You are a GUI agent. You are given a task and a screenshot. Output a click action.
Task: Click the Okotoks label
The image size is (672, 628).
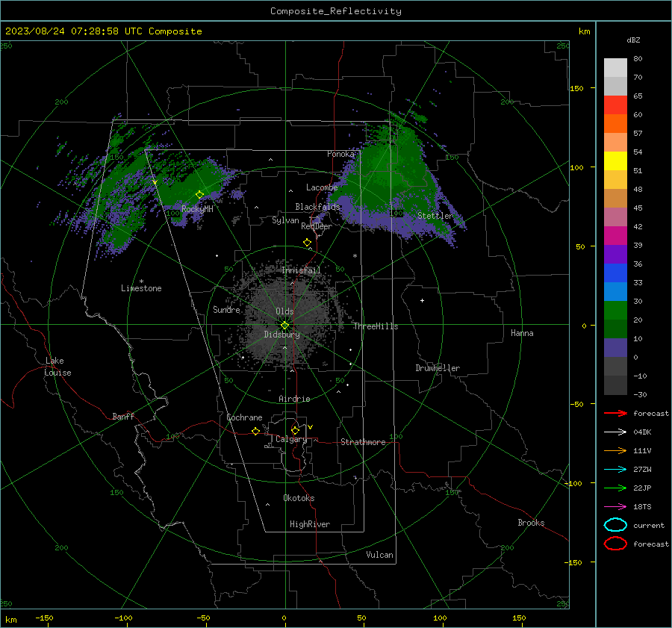[x=299, y=498]
